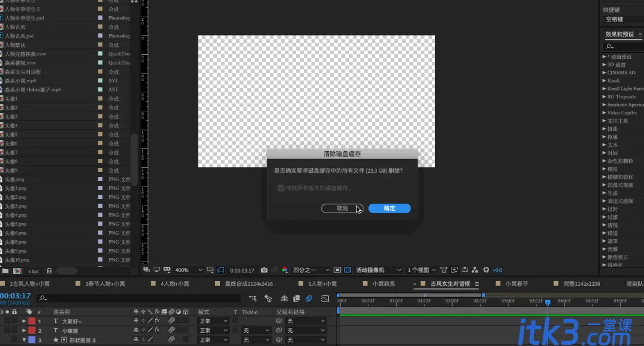
Task: Open the 古风女生对话框 tab panel menu
Action: click(477, 283)
